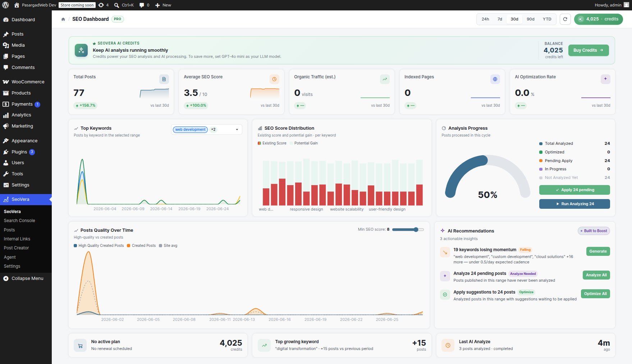Viewport: 632px width, 364px height.
Task: Select the 24h time range tab
Action: click(485, 19)
